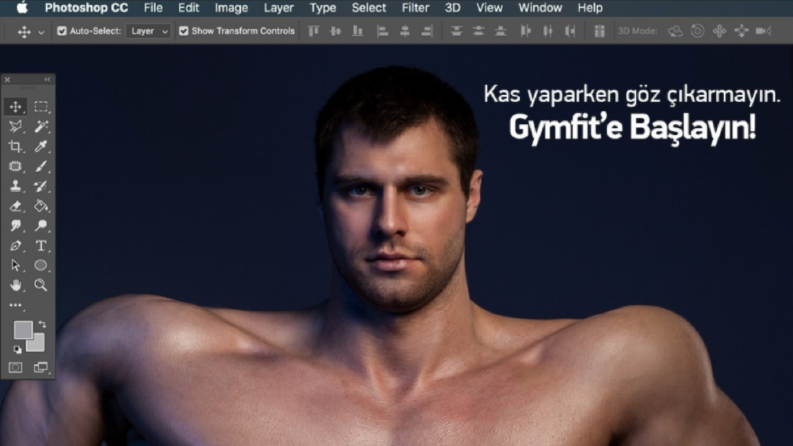
Task: Align vertical centers
Action: pos(335,31)
